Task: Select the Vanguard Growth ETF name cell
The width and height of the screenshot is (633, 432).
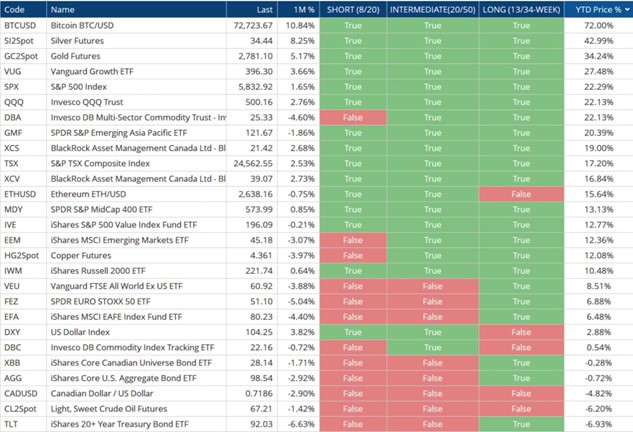Action: 136,71
